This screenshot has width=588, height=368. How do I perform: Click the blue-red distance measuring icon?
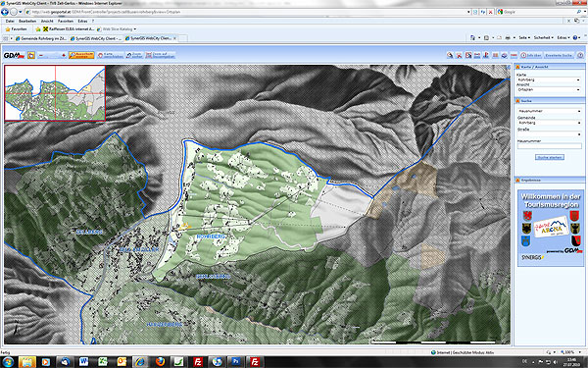click(x=477, y=55)
